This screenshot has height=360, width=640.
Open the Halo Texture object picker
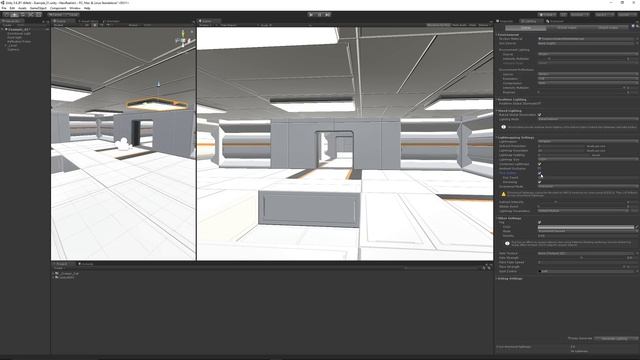click(637, 253)
